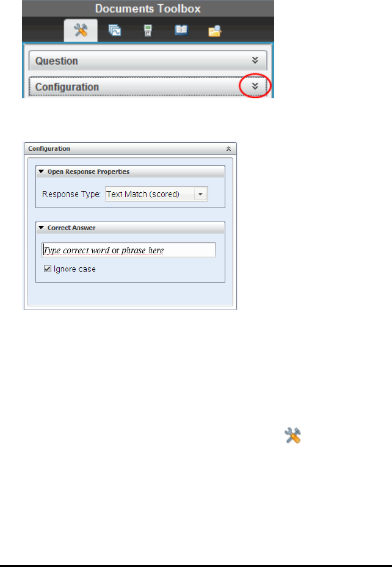Click the Ignore case label text

tap(74, 269)
